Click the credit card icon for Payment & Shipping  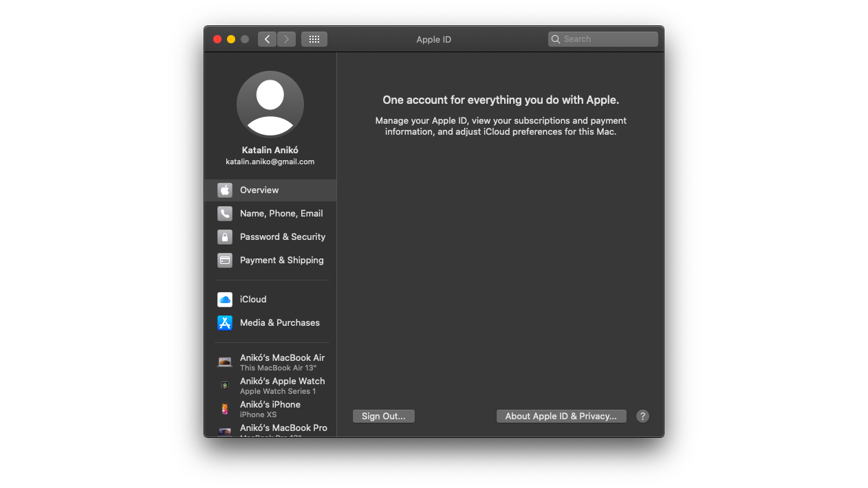(225, 260)
